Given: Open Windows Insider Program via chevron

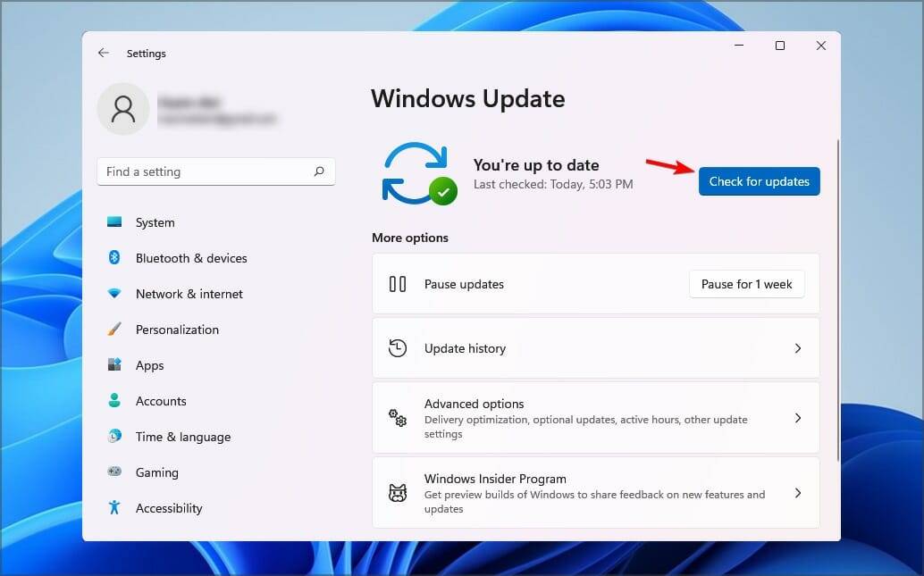Looking at the screenshot, I should (x=798, y=492).
